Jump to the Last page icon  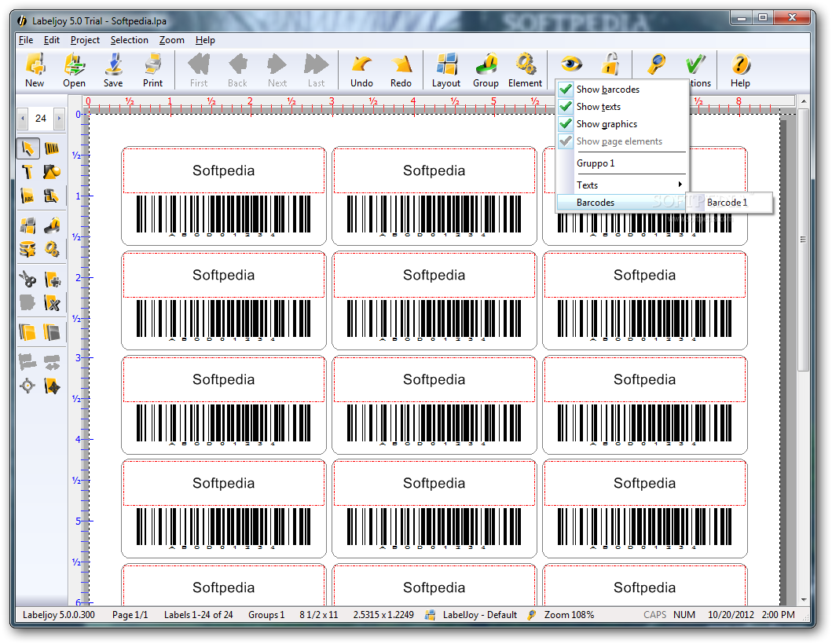pos(317,70)
